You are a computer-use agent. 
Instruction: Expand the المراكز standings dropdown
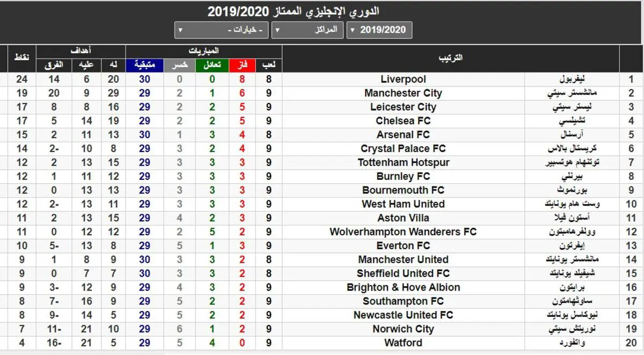coord(308,30)
